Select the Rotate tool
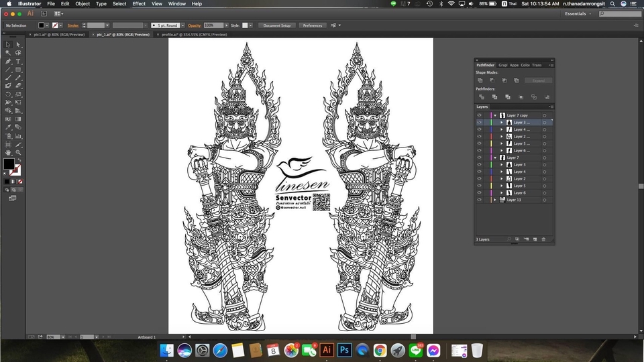Screen dimensions: 644x362 tap(8, 94)
